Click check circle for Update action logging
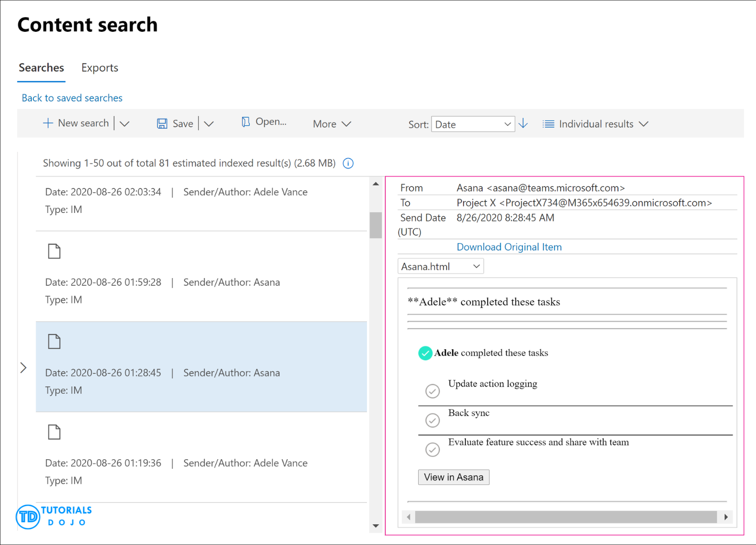This screenshot has height=545, width=756. [x=433, y=391]
